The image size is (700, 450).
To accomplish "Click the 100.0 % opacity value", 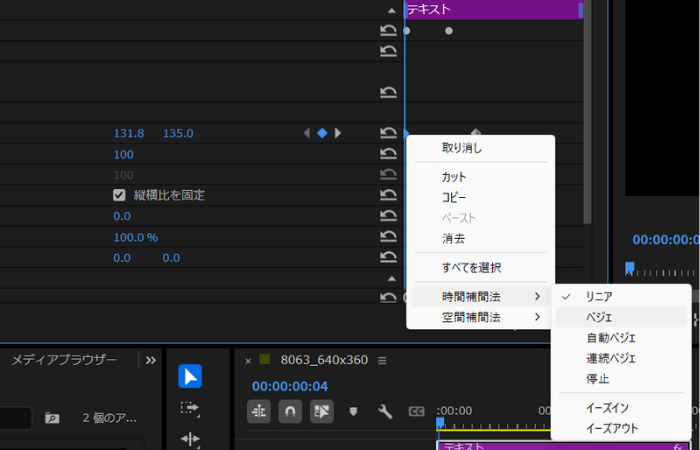I will click(135, 237).
